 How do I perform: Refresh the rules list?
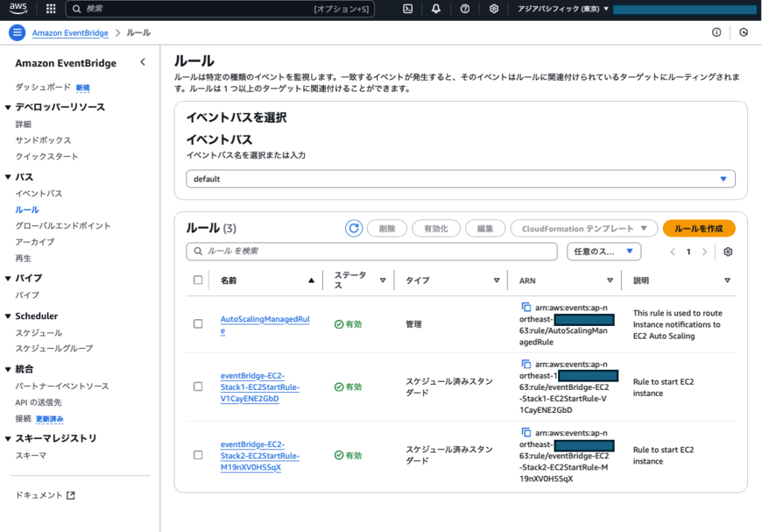pyautogui.click(x=354, y=228)
